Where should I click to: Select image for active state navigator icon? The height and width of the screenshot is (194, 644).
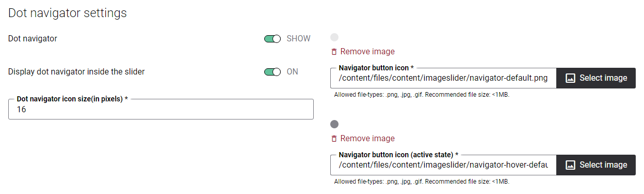(x=596, y=165)
